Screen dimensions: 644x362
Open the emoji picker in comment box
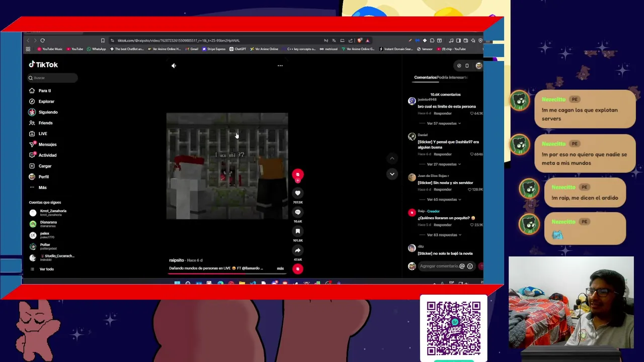coord(470,266)
